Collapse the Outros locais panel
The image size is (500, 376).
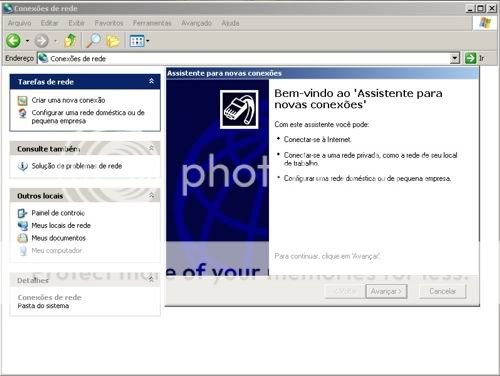click(151, 195)
